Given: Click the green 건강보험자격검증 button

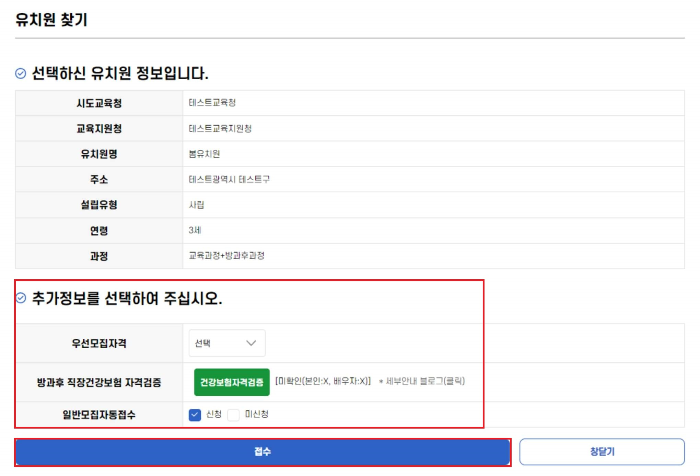Looking at the screenshot, I should (x=232, y=382).
